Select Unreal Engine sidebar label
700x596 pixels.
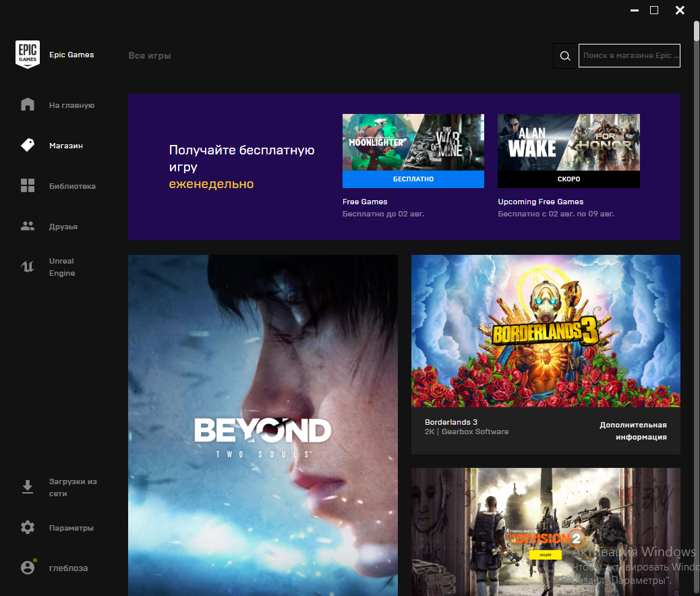point(61,267)
